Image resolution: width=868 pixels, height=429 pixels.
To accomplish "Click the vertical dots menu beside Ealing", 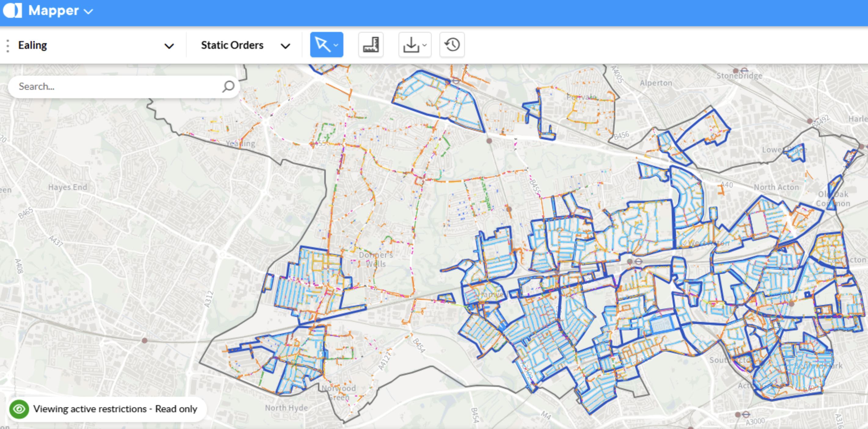I will click(x=7, y=45).
